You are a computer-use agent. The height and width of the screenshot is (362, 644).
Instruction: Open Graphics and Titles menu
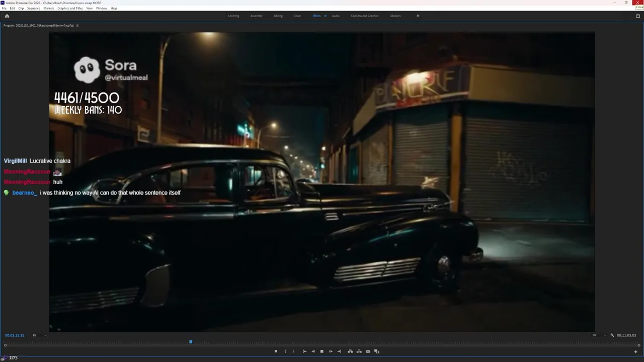pyautogui.click(x=70, y=8)
